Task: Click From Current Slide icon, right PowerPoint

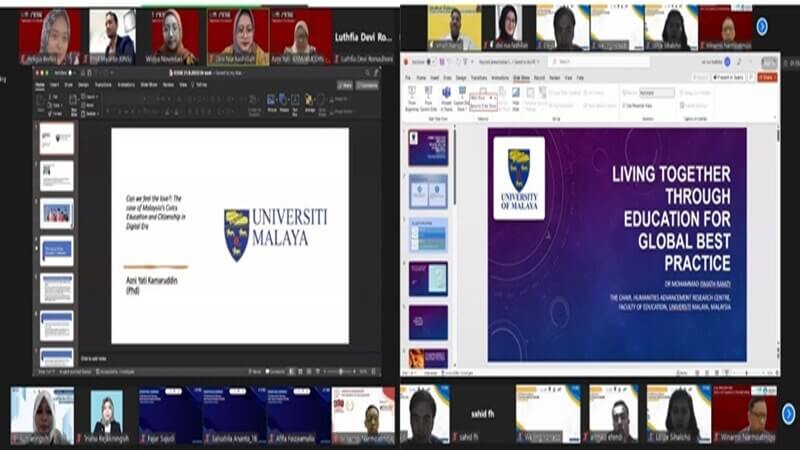Action: pos(429,98)
